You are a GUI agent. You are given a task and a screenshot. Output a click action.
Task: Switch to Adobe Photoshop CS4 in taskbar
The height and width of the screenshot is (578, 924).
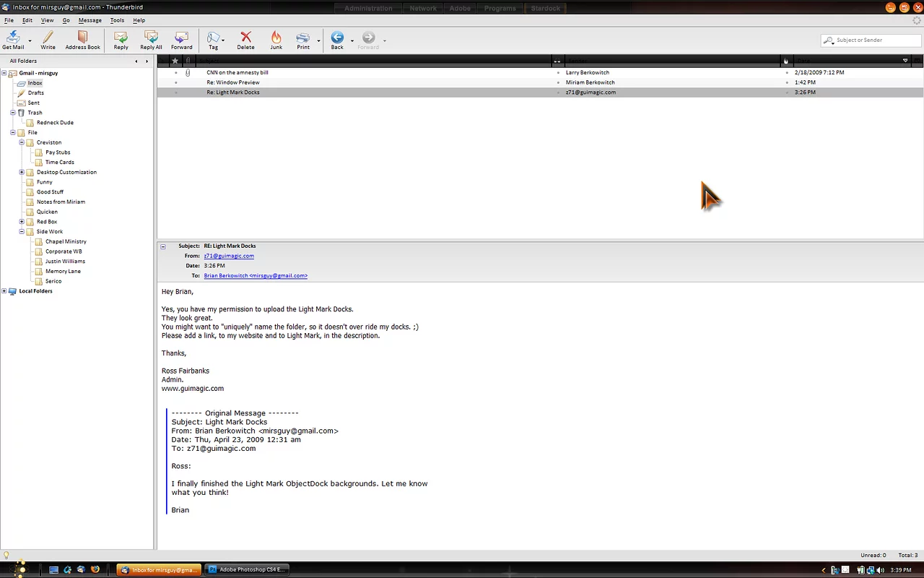coord(247,569)
